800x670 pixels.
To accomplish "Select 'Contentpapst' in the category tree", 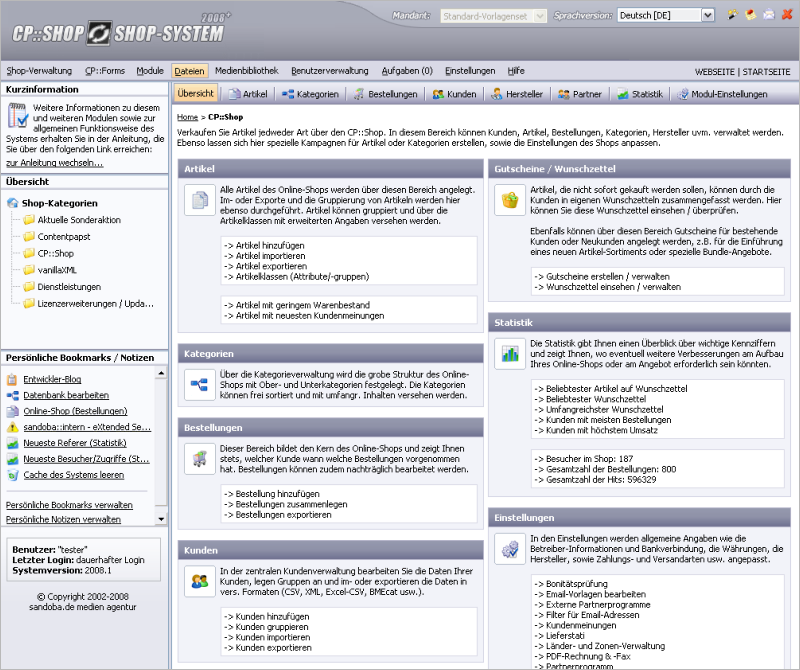I will point(64,237).
